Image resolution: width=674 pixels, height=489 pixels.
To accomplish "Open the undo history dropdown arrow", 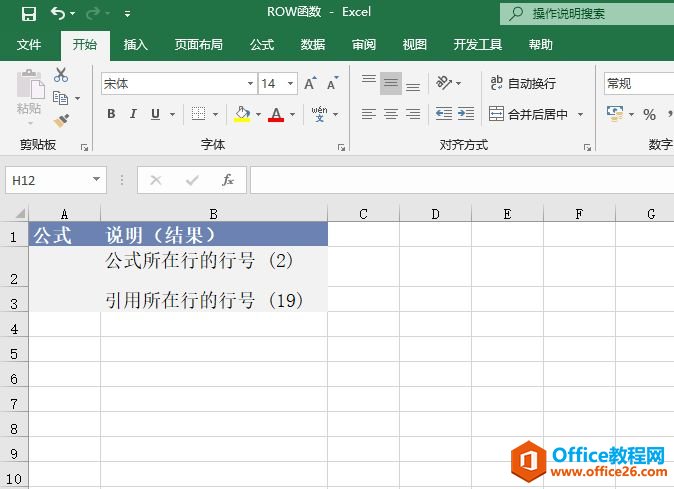I will 72,13.
